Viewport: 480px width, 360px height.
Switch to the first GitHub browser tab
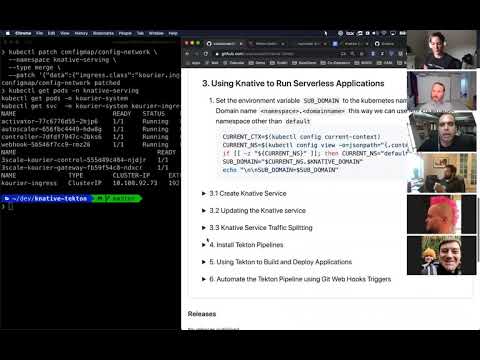coord(225,44)
